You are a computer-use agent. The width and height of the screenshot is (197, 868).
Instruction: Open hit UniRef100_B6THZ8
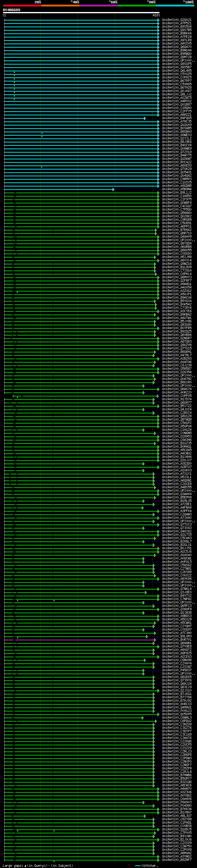tap(176, 88)
